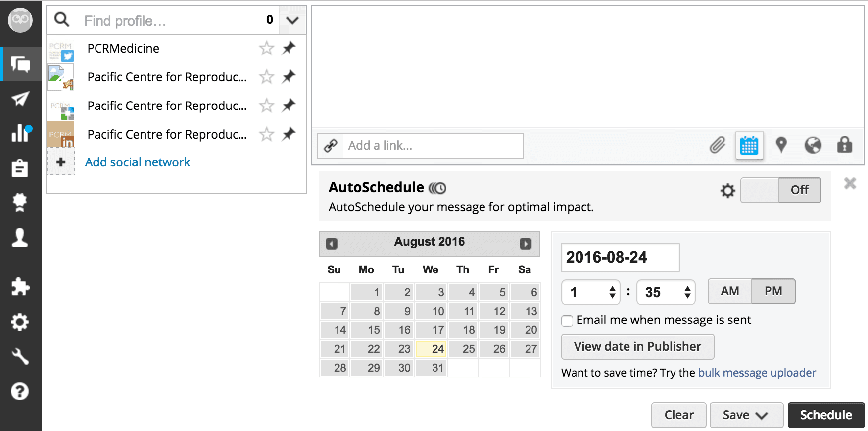Open the Publisher paper plane icon
The width and height of the screenshot is (868, 431).
tap(20, 99)
